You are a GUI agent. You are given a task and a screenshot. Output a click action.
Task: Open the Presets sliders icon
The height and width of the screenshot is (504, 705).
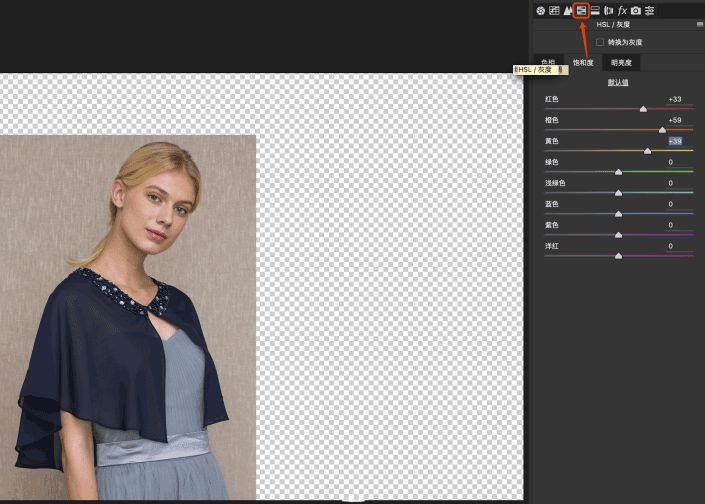[x=649, y=10]
